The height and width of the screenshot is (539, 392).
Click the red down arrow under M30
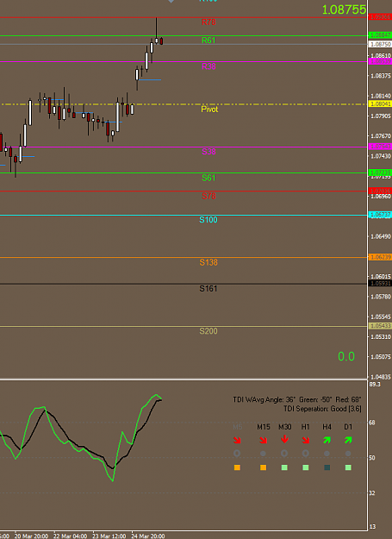[284, 440]
